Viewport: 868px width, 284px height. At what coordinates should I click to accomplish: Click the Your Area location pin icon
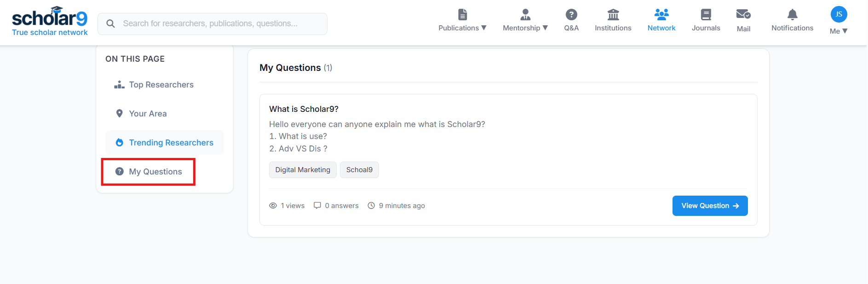(120, 113)
